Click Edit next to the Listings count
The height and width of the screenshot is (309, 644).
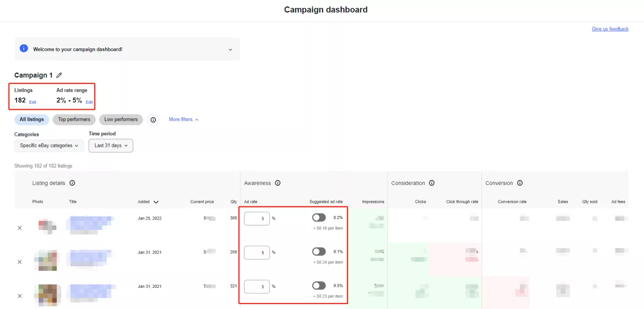pyautogui.click(x=33, y=102)
